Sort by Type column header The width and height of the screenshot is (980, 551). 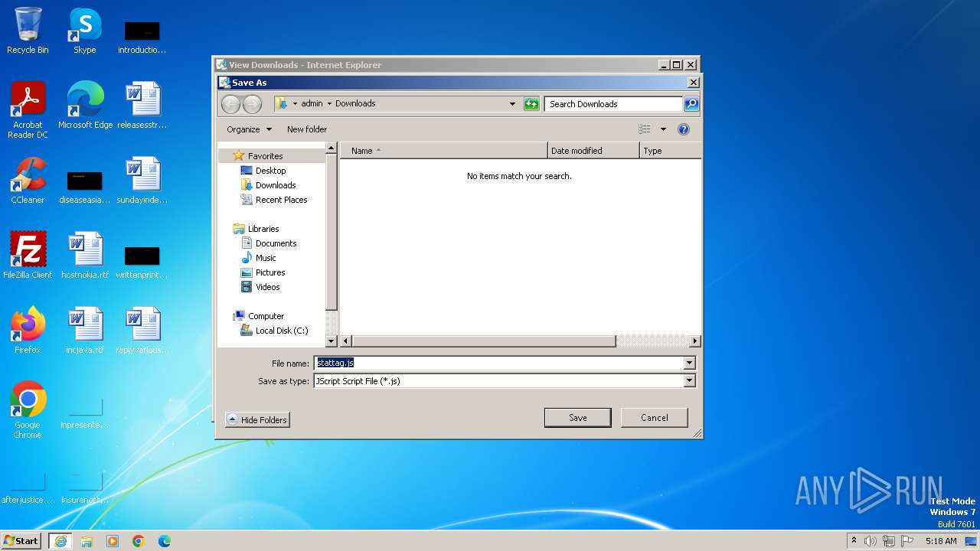tap(670, 151)
